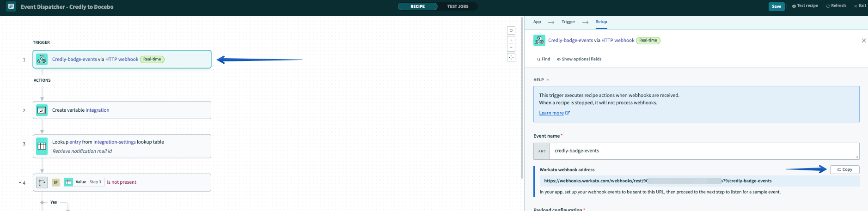The image size is (868, 211).
Task: Click the 'integration-settings' link in step 3
Action: point(115,142)
